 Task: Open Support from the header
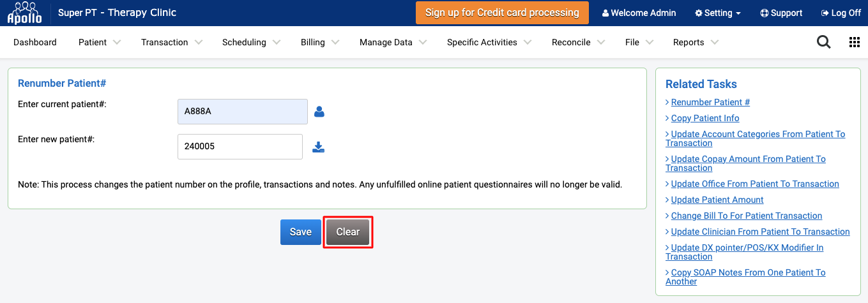point(781,13)
